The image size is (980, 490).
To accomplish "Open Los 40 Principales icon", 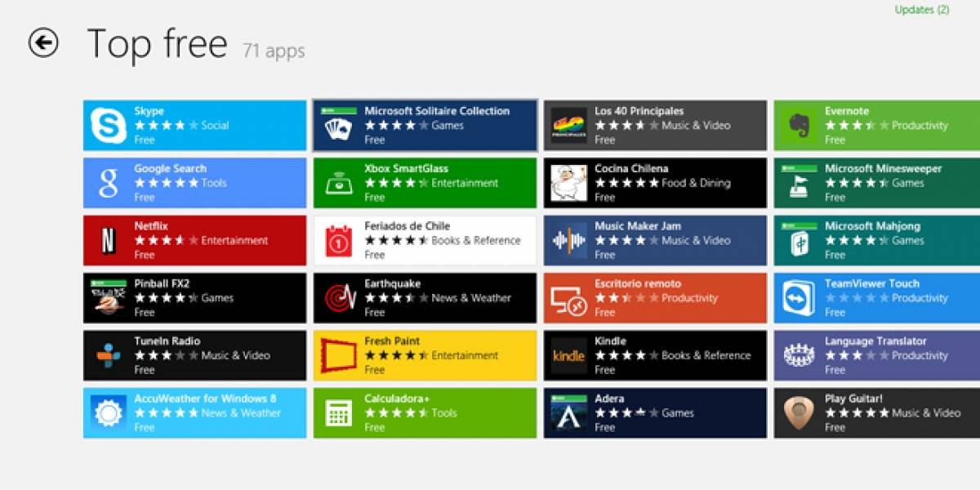I will pyautogui.click(x=568, y=126).
